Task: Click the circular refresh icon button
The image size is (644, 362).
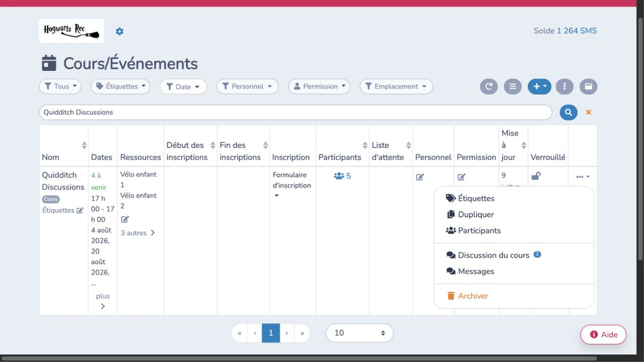Action: point(489,87)
